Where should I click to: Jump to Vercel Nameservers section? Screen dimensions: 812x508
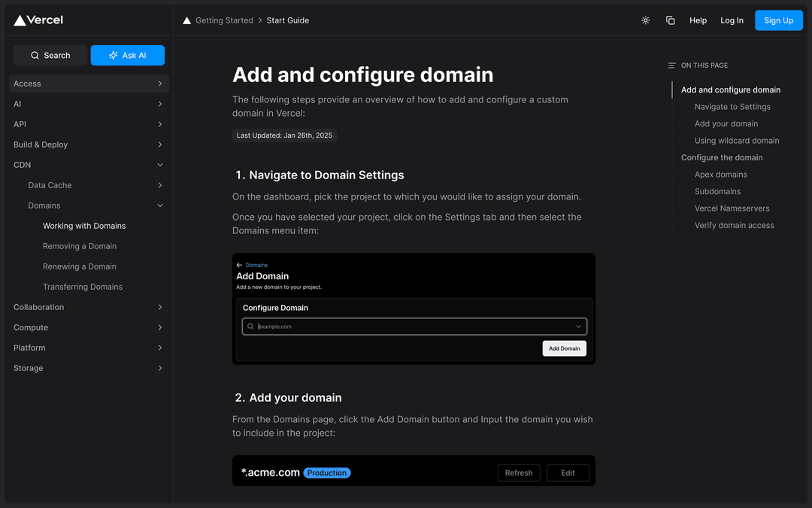[x=732, y=208]
